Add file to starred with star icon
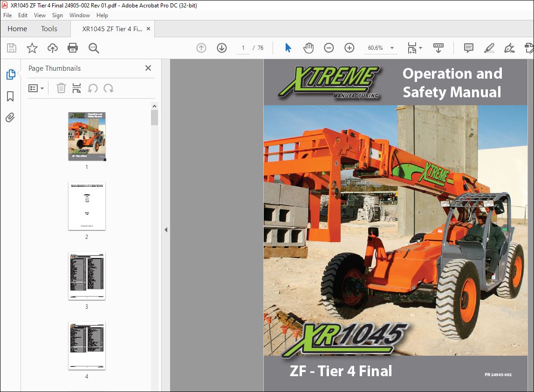This screenshot has width=534, height=392. point(32,48)
